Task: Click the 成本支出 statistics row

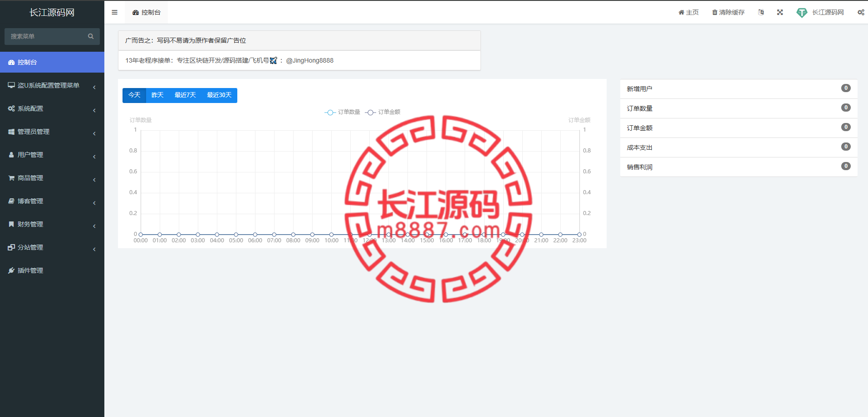Action: 739,147
